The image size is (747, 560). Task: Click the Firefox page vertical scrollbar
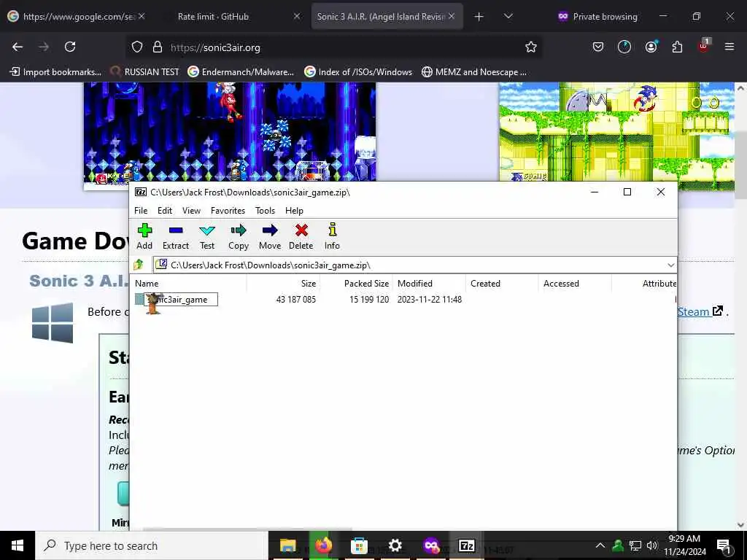(x=740, y=307)
